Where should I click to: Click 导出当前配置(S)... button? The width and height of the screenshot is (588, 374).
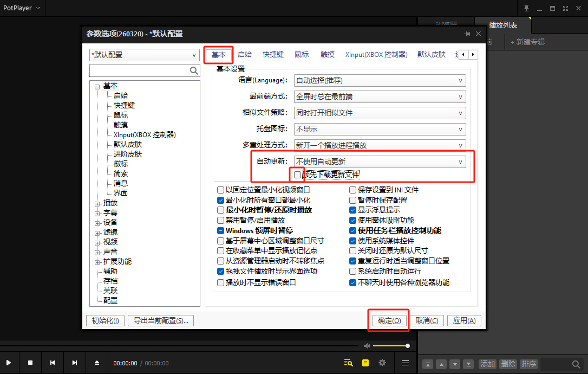161,321
